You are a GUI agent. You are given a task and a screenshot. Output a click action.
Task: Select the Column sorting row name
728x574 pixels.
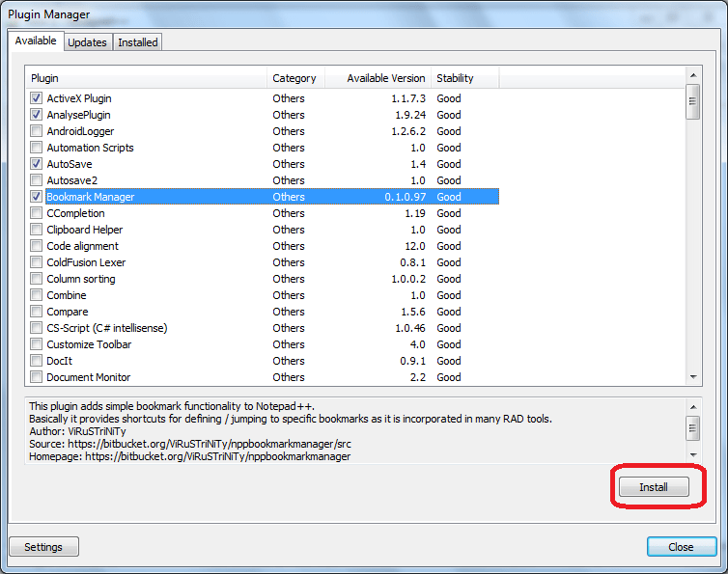pos(81,279)
